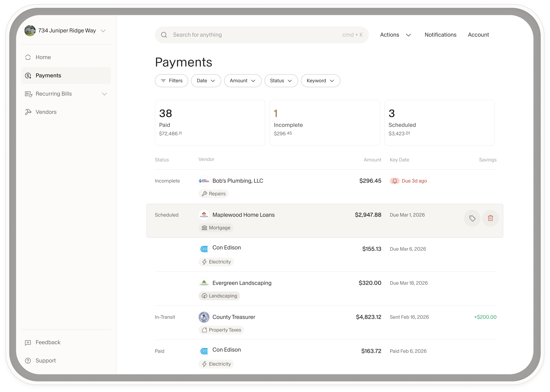This screenshot has height=392, width=550.
Task: Click the Repairs category tag
Action: coord(213,194)
